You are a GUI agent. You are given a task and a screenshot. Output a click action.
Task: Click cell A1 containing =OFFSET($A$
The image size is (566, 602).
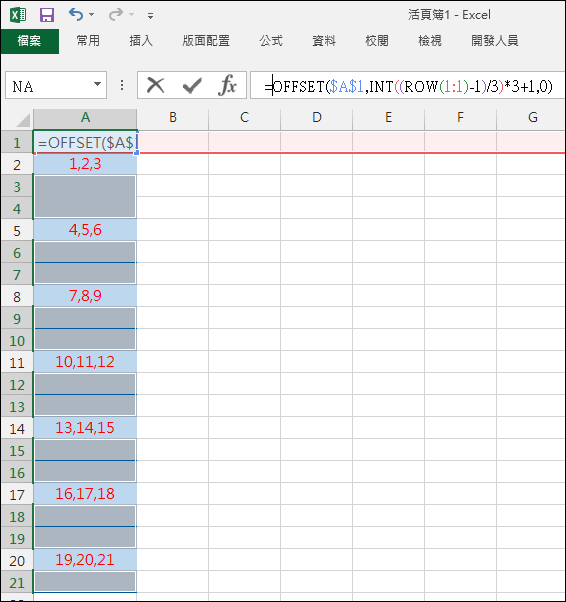[x=85, y=143]
